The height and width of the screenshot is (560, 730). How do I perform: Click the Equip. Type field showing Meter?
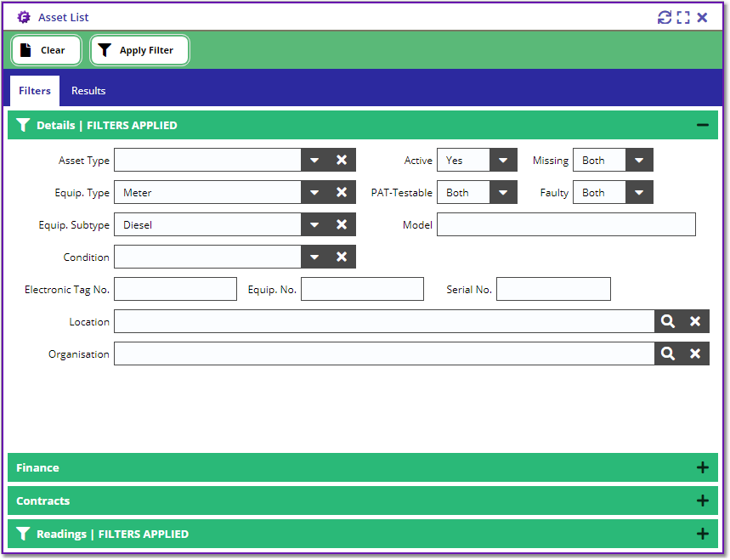[x=207, y=192]
